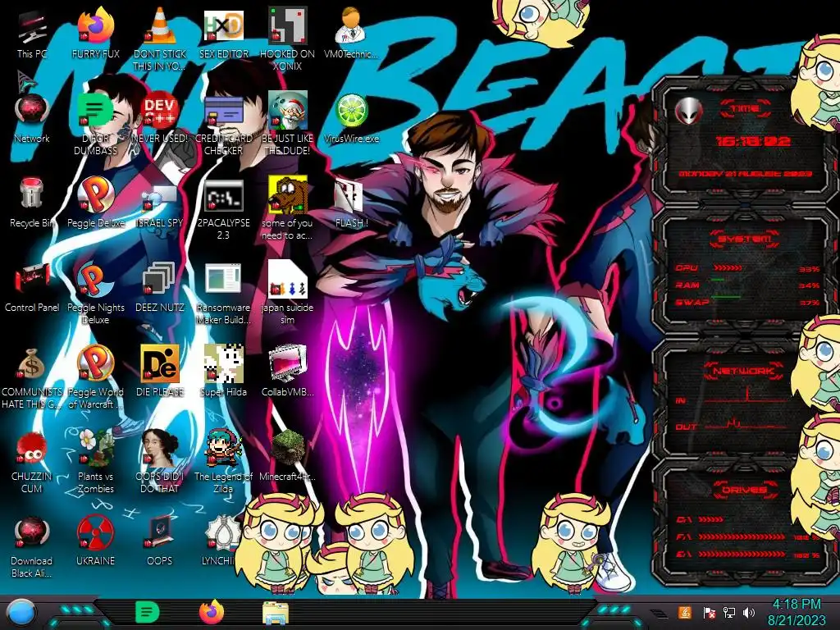840x630 pixels.
Task: Launch the FURRY FUX Firefox shortcut
Action: coord(95,33)
